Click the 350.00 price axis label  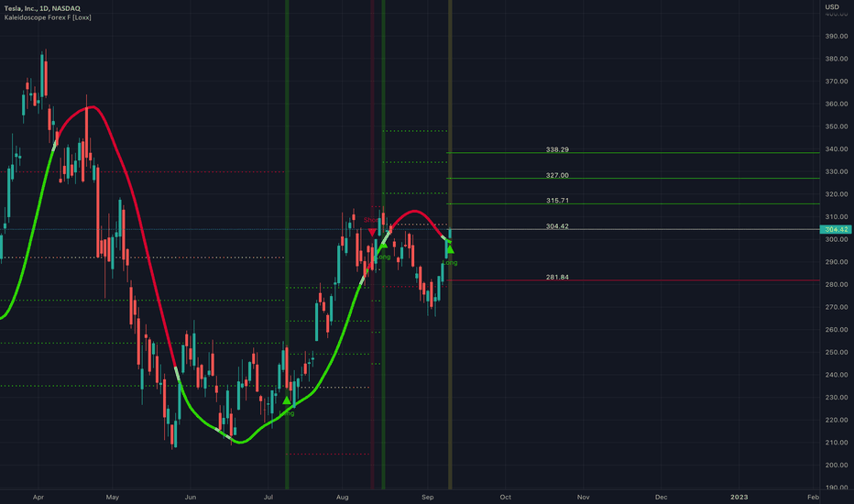coord(837,126)
